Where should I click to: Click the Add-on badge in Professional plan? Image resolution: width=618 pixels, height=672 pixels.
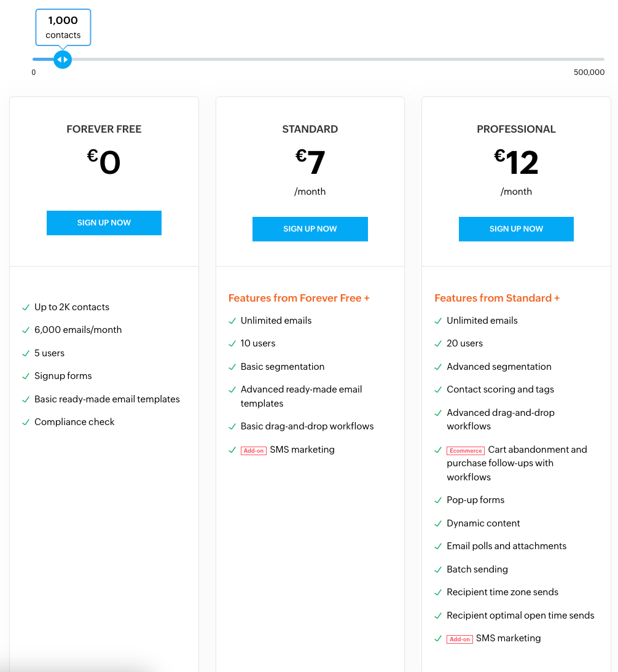click(x=460, y=639)
